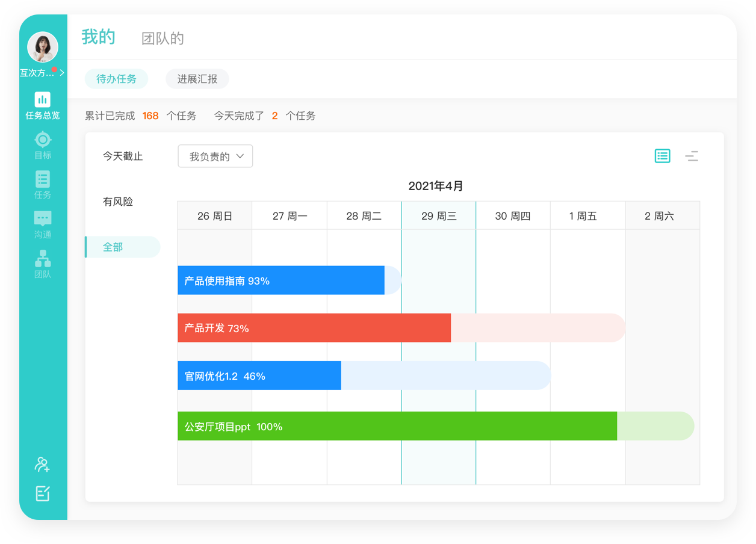Switch to the 团队的 tab
Viewport: 756px width, 544px height.
point(163,39)
